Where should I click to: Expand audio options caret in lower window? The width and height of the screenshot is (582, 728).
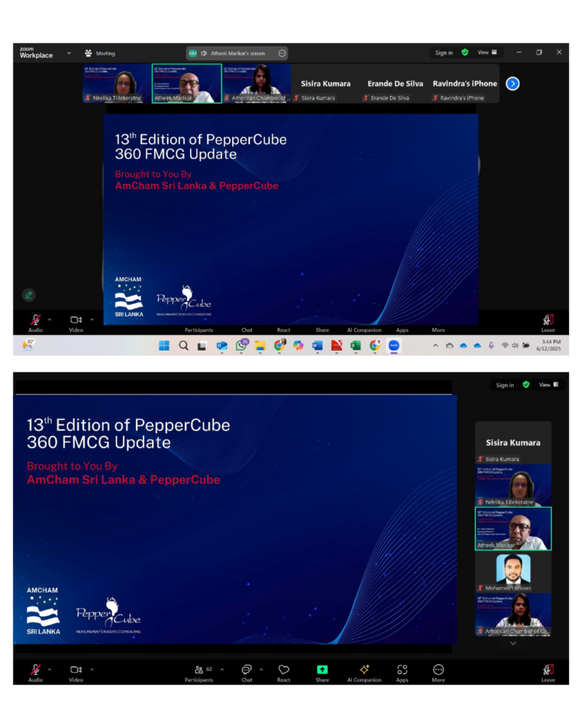(x=50, y=669)
